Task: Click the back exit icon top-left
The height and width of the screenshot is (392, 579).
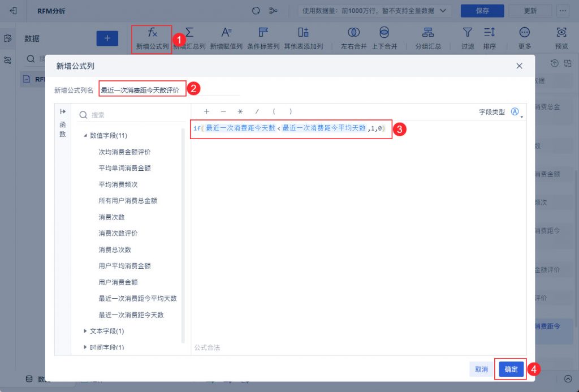Action: pos(14,11)
